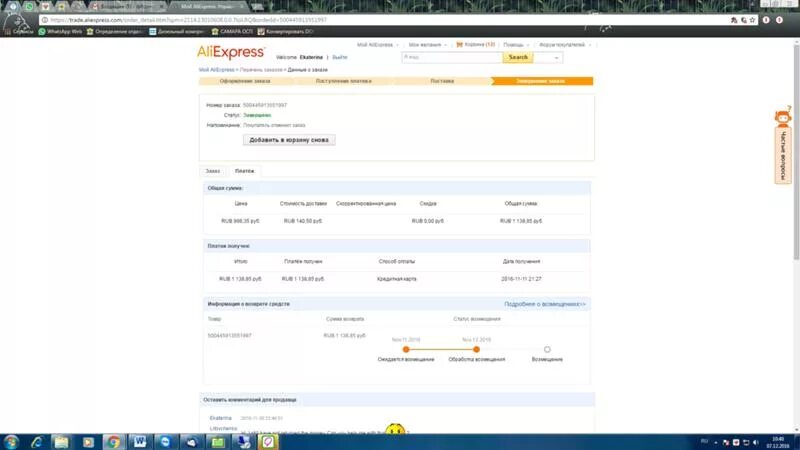The image size is (800, 450).
Task: Click the first refund progress dot Ожидается возмещение
Action: 406,349
